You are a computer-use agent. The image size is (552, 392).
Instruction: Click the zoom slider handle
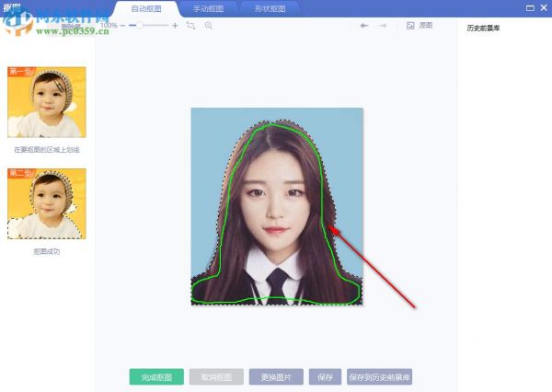pyautogui.click(x=140, y=26)
